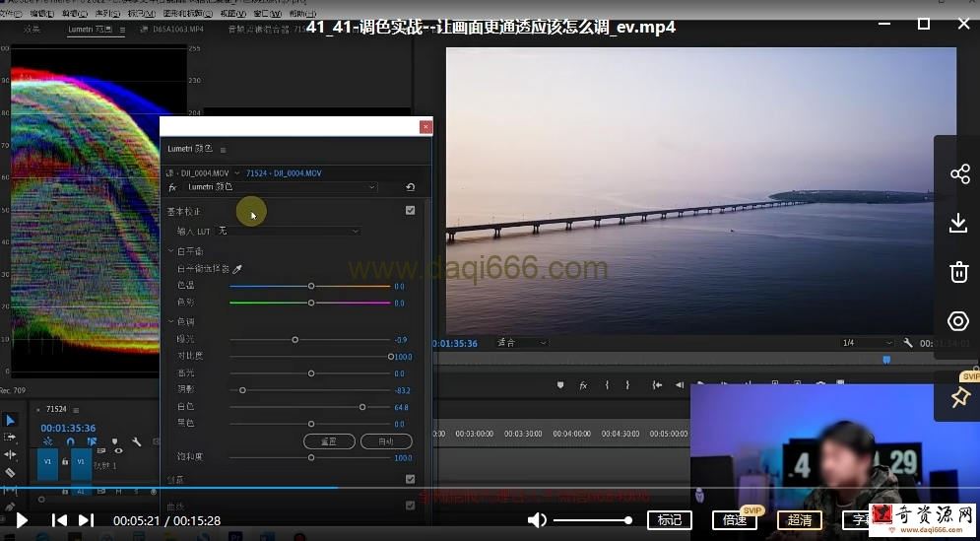Skip to the next video
The height and width of the screenshot is (541, 980).
point(87,519)
